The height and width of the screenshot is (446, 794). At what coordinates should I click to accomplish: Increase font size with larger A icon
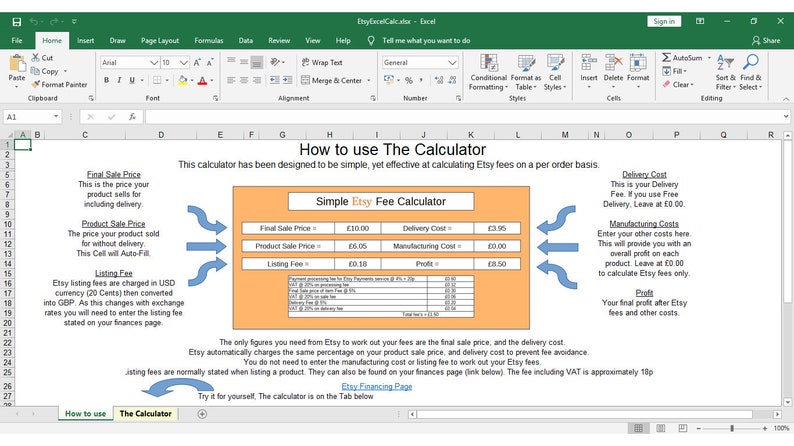[197, 62]
